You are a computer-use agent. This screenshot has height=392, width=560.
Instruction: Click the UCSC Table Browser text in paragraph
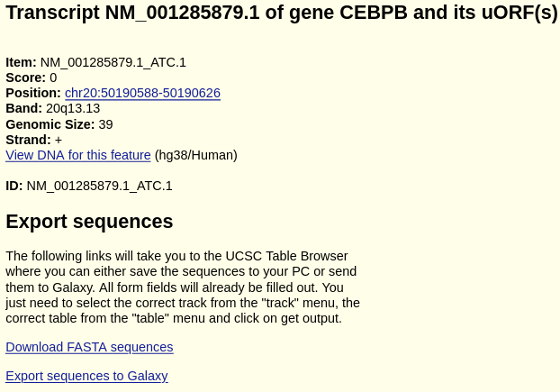coord(287,256)
